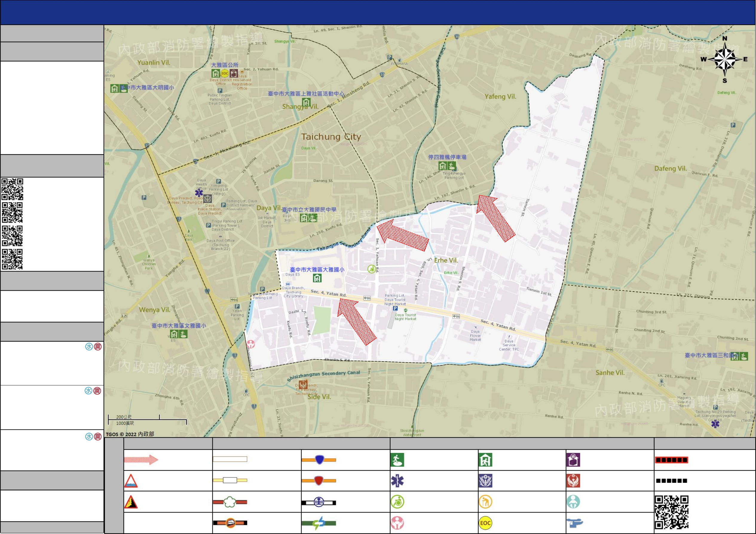756x534 pixels.
Task: Select the railway line symbol with flower
Action: [230, 502]
